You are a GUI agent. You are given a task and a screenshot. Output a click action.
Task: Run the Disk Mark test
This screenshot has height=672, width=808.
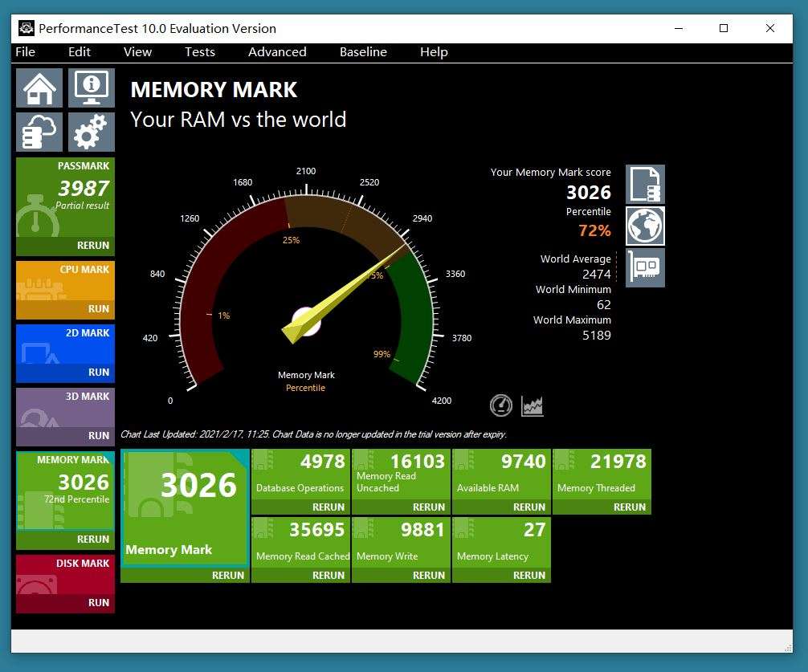pyautogui.click(x=99, y=602)
